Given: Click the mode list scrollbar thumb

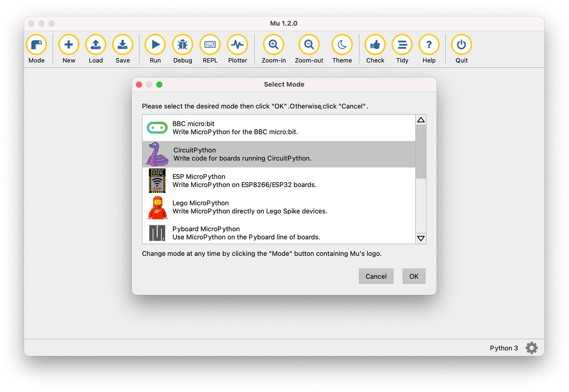Looking at the screenshot, I should [421, 152].
